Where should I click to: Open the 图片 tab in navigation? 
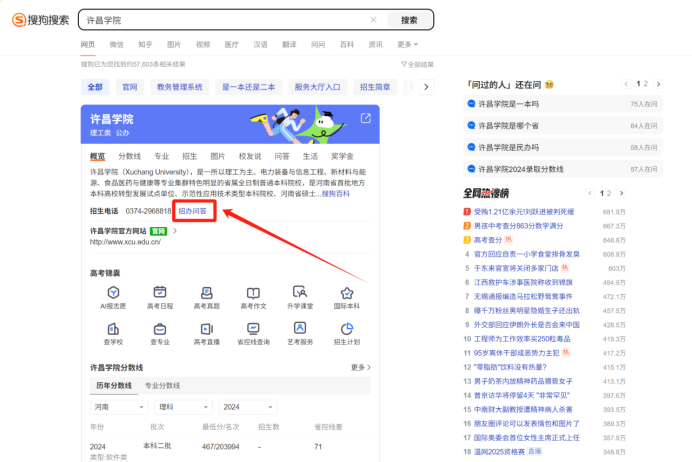tap(174, 45)
